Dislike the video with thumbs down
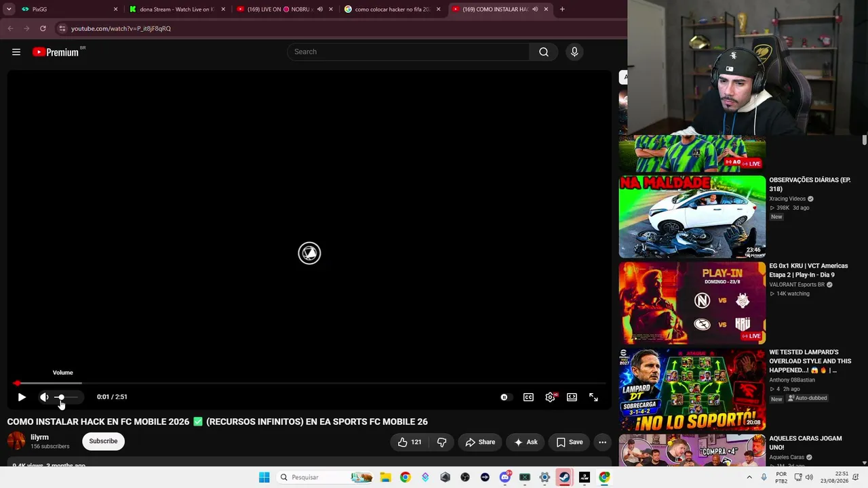 [442, 442]
